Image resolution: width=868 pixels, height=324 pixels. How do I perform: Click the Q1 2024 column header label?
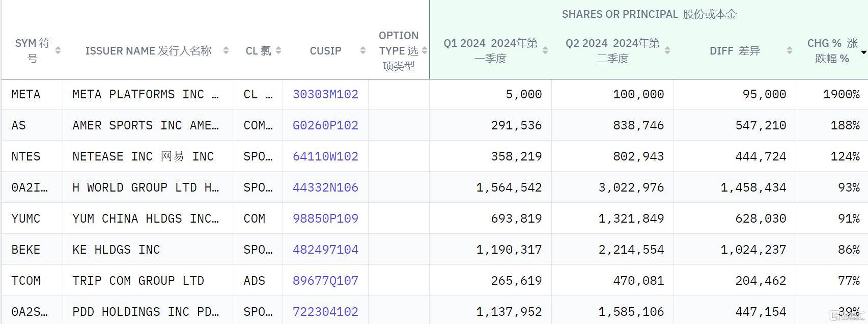(x=491, y=50)
